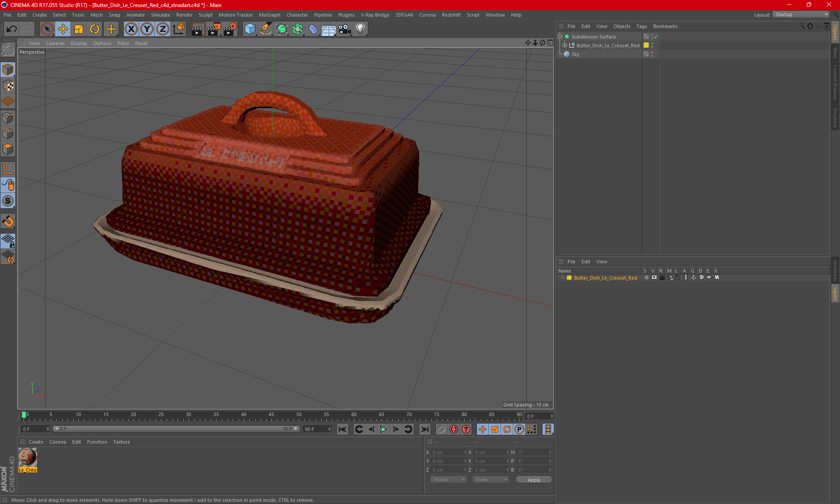Activate the Scale tool
Viewport: 840px width, 504px height.
(x=79, y=29)
